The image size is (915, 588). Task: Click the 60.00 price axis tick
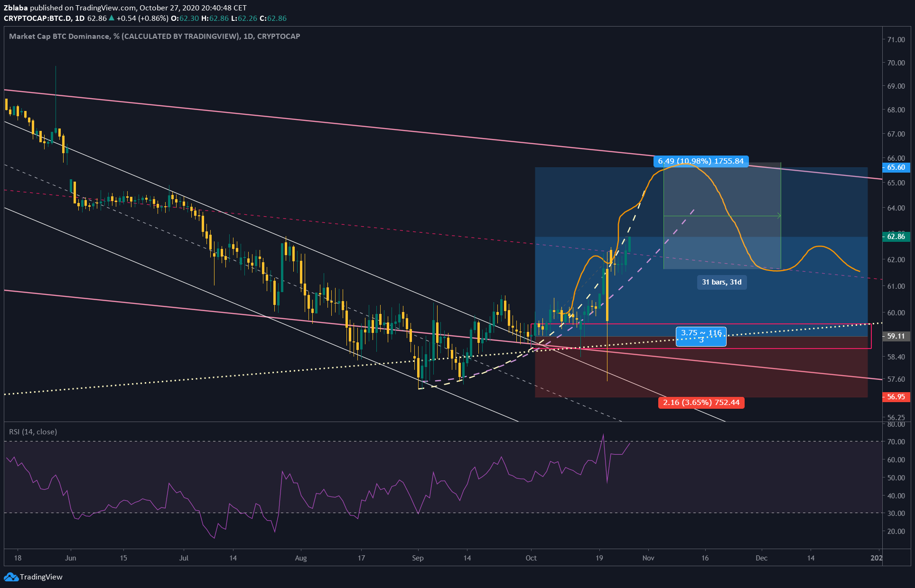(x=896, y=312)
